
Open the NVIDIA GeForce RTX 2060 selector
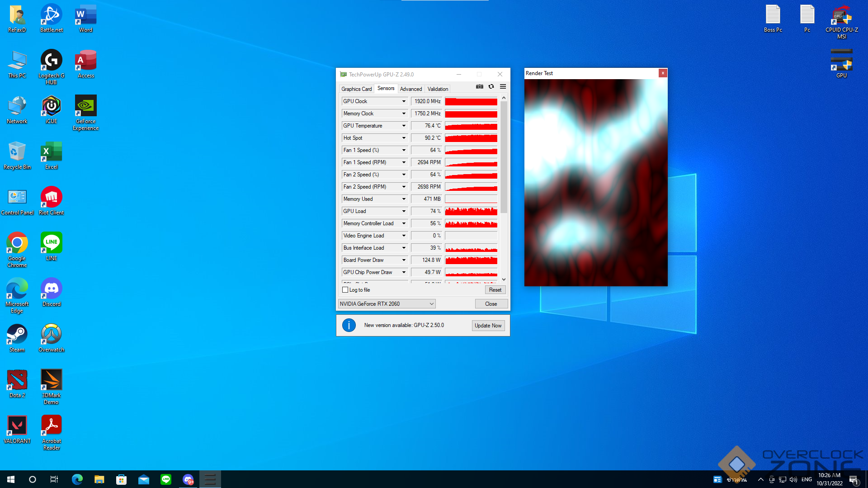387,304
